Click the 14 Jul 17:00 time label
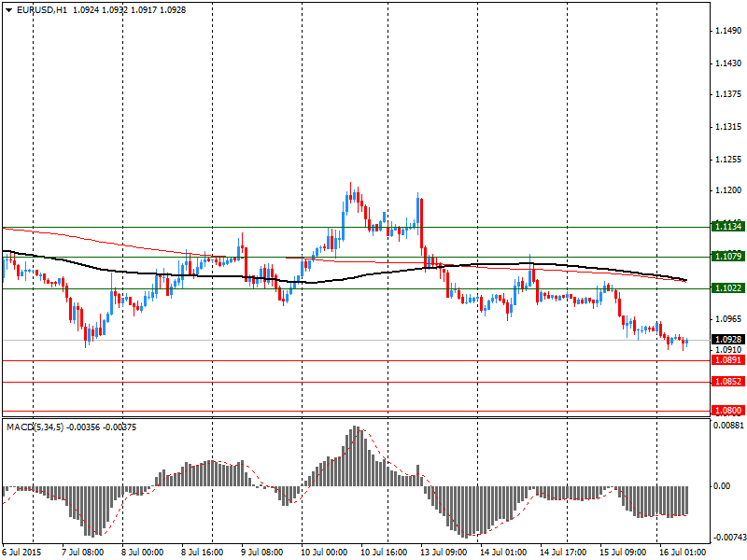The image size is (747, 560). click(x=563, y=553)
